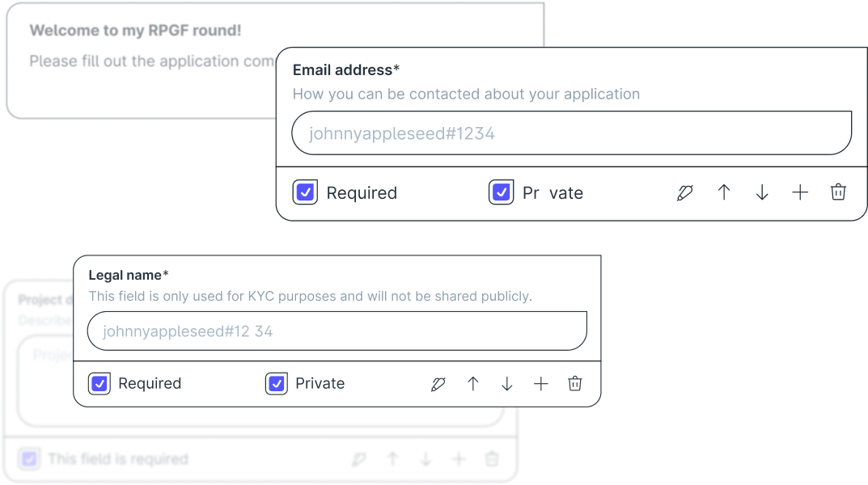Click the pen icon on Legal name field

tap(438, 383)
